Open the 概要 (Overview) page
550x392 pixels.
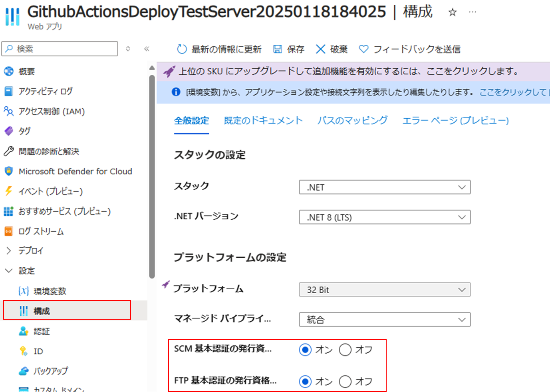27,71
